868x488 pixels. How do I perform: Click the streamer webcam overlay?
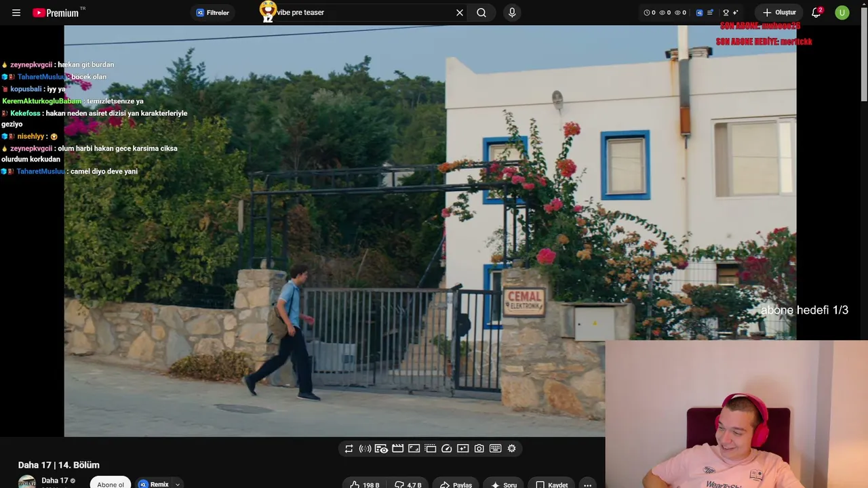click(736, 414)
